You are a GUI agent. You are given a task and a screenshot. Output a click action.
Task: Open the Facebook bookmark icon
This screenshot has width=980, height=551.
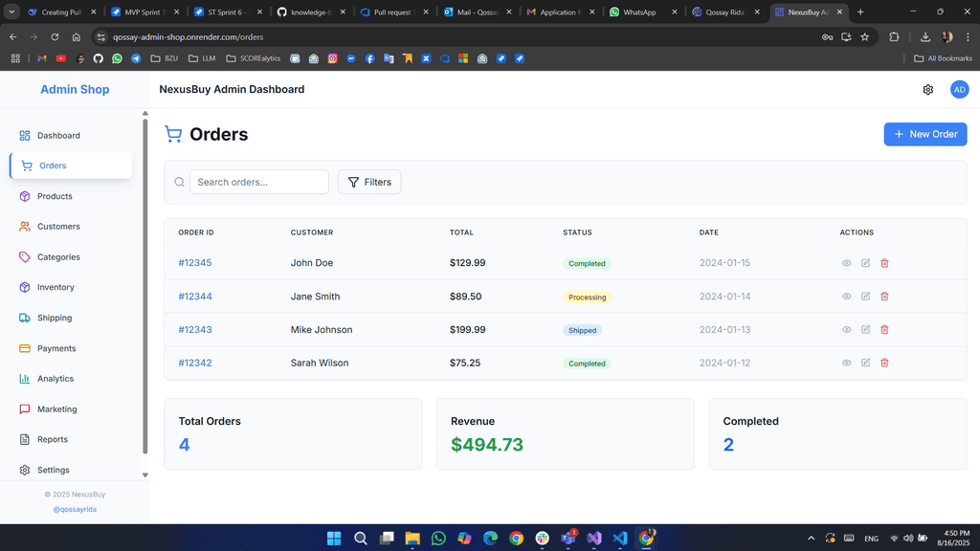(370, 58)
